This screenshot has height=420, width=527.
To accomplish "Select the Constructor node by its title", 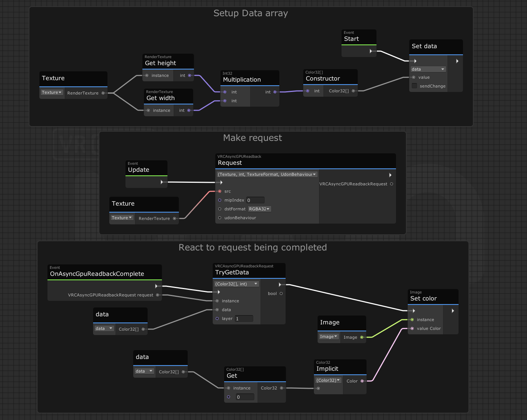I will (x=323, y=78).
